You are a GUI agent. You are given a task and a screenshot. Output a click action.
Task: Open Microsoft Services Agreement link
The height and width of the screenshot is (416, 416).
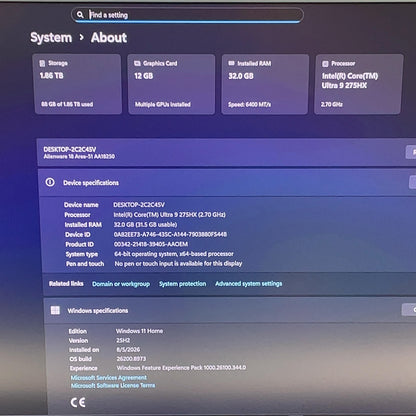109,378
